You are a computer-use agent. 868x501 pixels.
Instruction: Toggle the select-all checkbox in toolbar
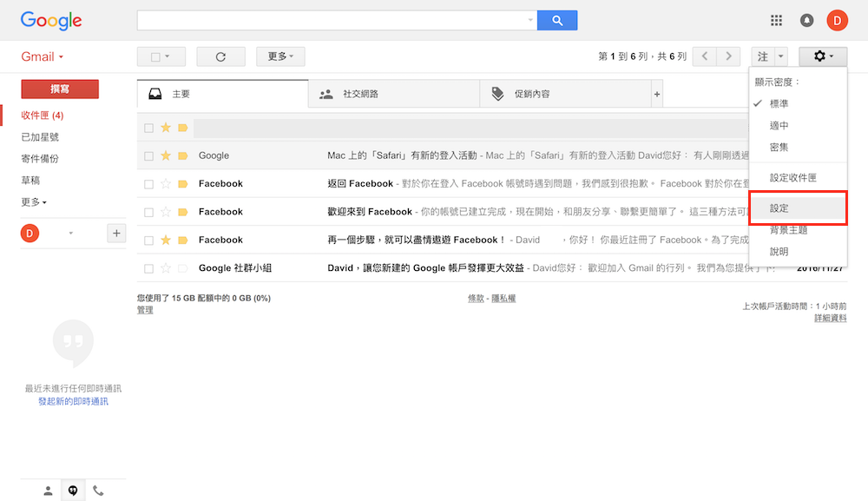[156, 57]
